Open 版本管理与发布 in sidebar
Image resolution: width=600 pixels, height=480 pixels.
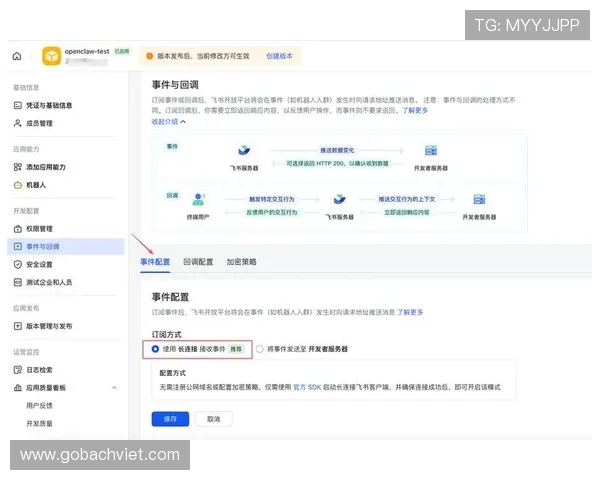click(x=49, y=326)
